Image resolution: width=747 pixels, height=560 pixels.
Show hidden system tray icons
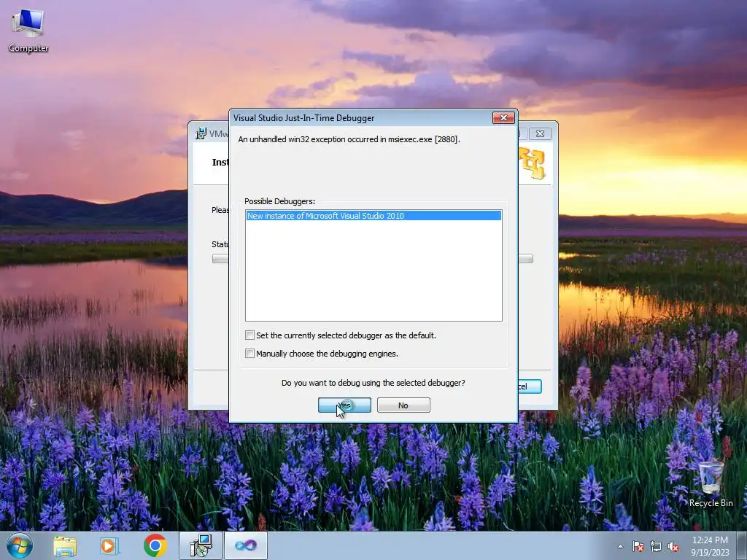(620, 546)
